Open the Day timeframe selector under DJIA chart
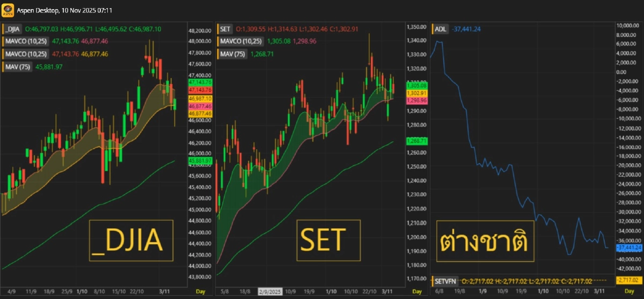Image resolution: width=644 pixels, height=299 pixels. 200,291
